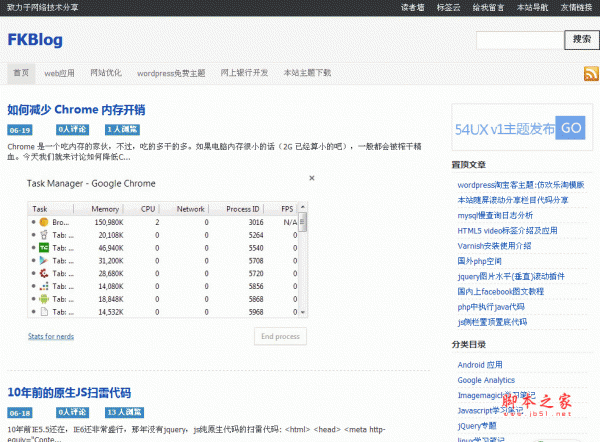Click the 54UX v1主题发布 banner text
Viewport: 600px width, 442px height.
[505, 129]
